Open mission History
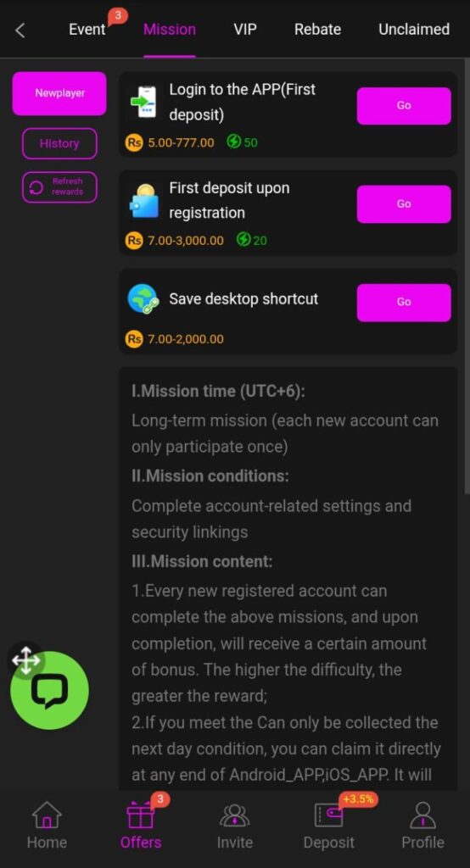470x868 pixels. click(59, 143)
